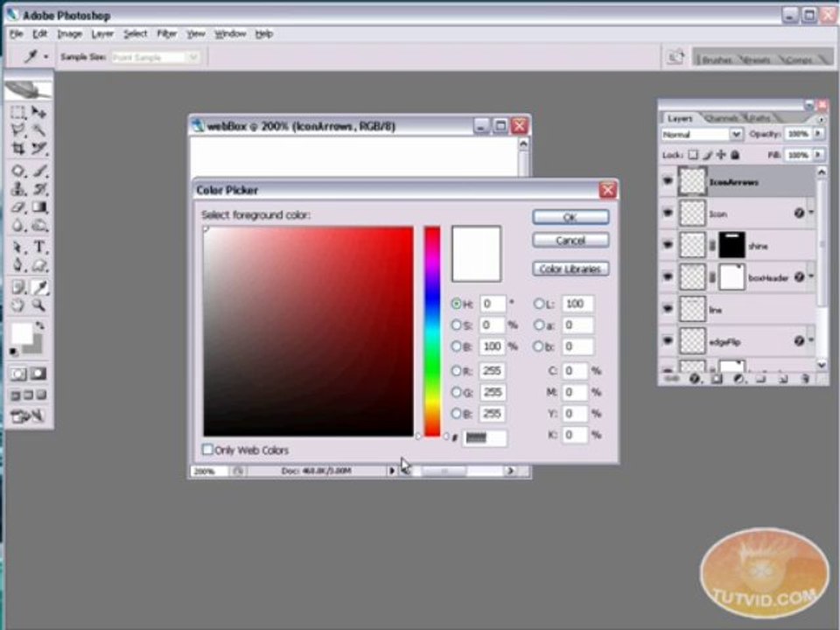The image size is (840, 630).
Task: Select the Healing Brush tool
Action: pos(18,171)
